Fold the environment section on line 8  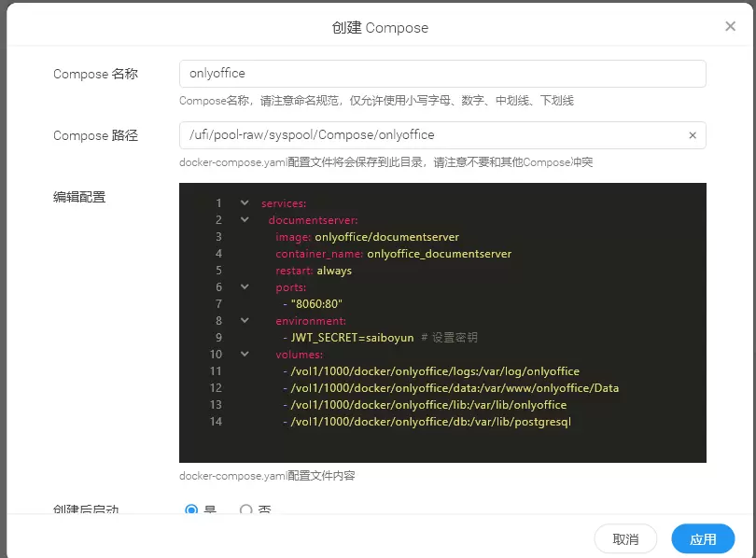245,321
